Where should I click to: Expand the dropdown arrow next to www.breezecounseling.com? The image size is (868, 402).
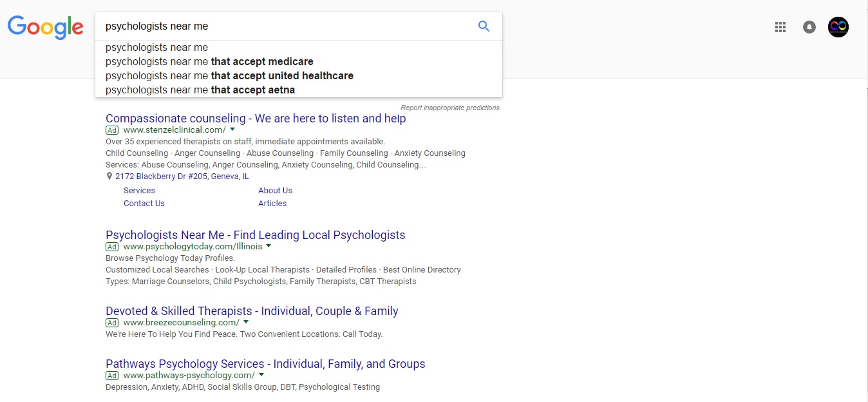tap(246, 322)
